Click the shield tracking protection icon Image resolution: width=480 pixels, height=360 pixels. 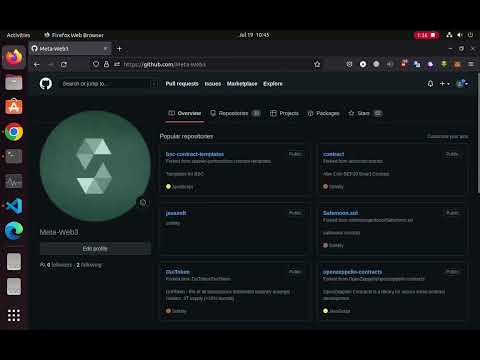(96, 64)
